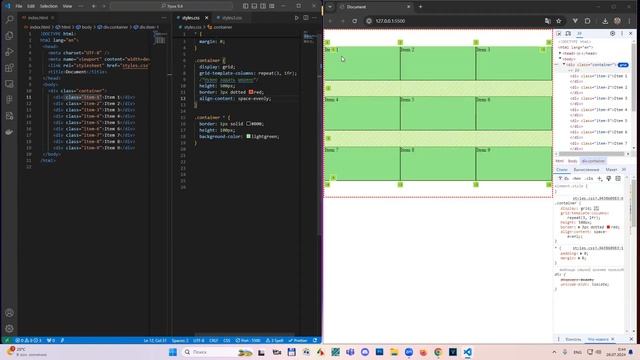Click the browser address bar URL
640x360 pixels.
pyautogui.click(x=390, y=21)
